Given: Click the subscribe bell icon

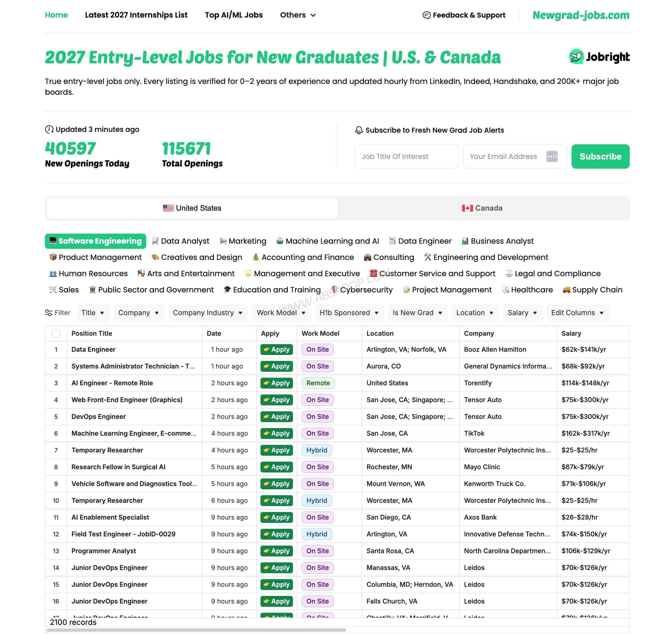Looking at the screenshot, I should (x=359, y=130).
